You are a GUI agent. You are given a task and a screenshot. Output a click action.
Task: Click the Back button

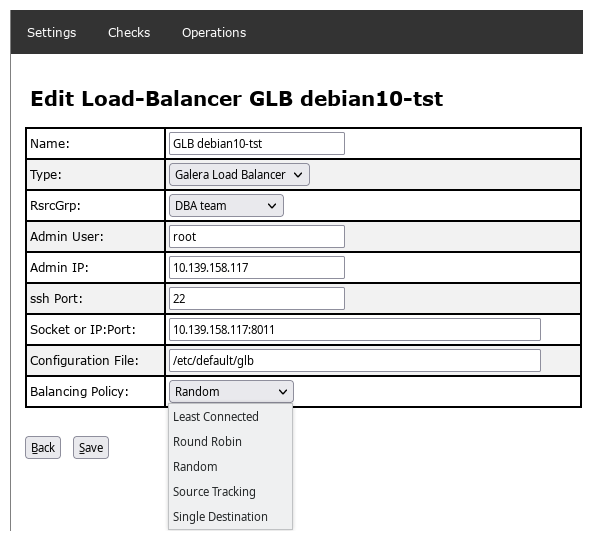click(43, 448)
